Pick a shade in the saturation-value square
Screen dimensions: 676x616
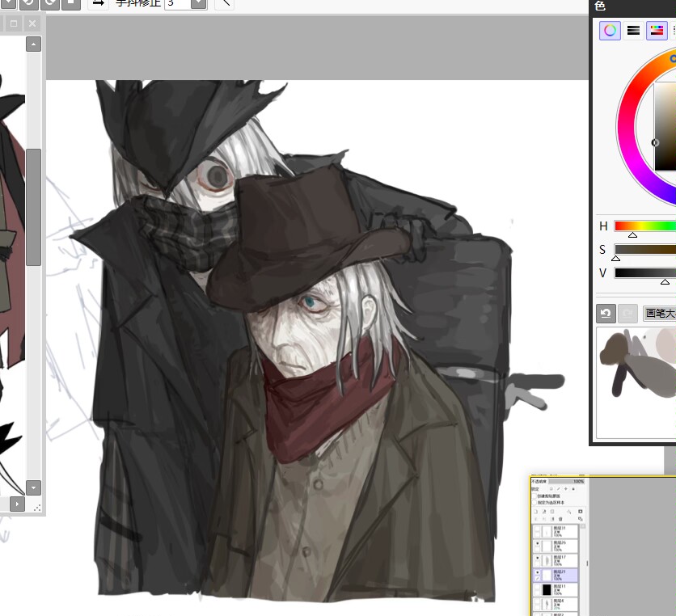(665, 127)
